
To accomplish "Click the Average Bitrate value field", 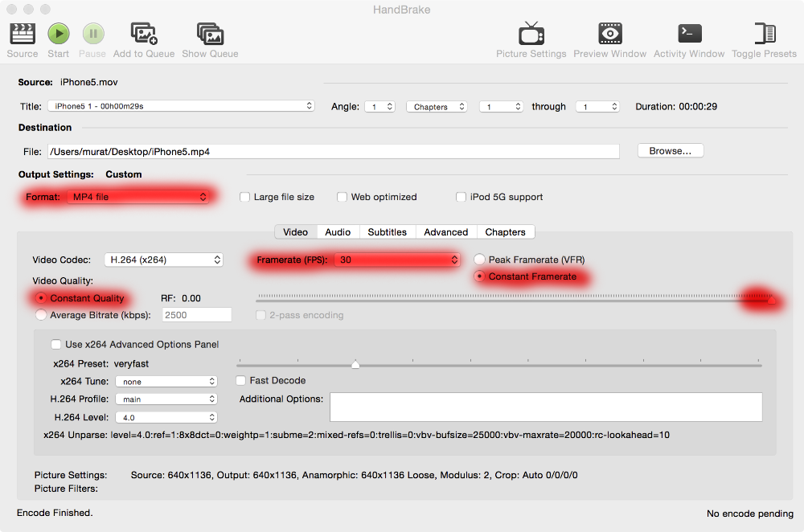I will click(x=196, y=315).
